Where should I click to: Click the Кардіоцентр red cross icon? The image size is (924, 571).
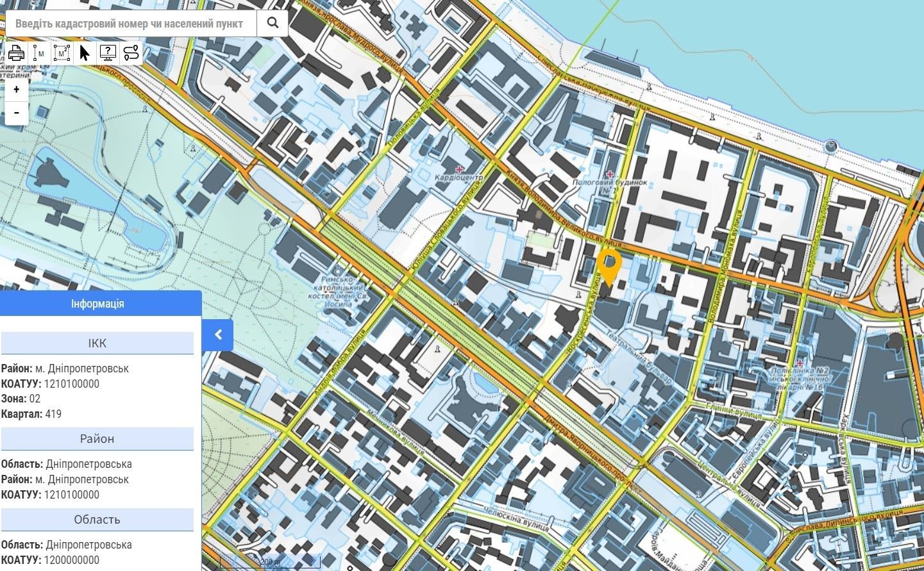point(458,169)
